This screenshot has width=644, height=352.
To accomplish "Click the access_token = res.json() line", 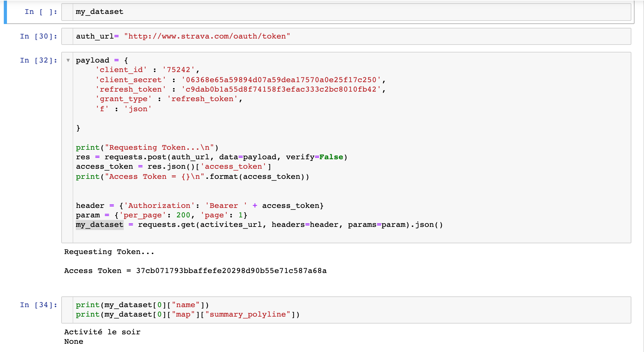I will [x=174, y=167].
